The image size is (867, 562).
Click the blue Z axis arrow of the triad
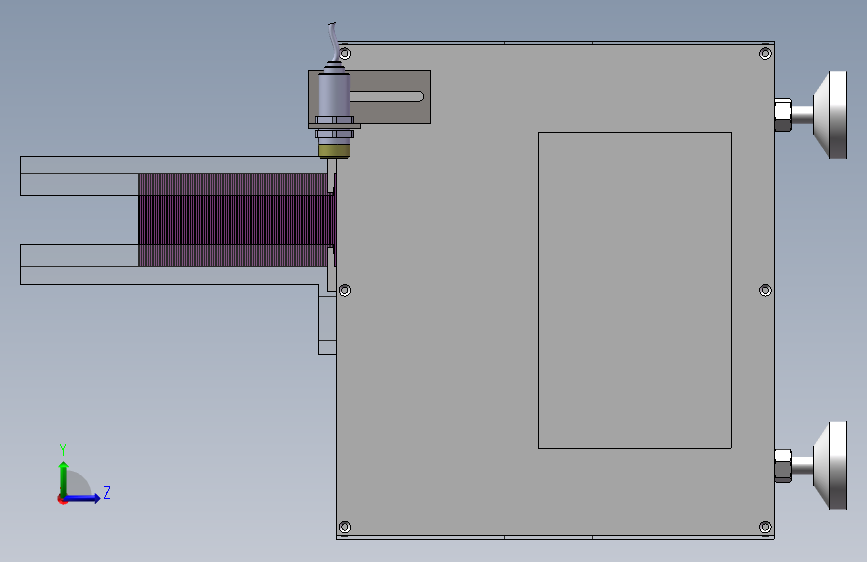(x=83, y=498)
